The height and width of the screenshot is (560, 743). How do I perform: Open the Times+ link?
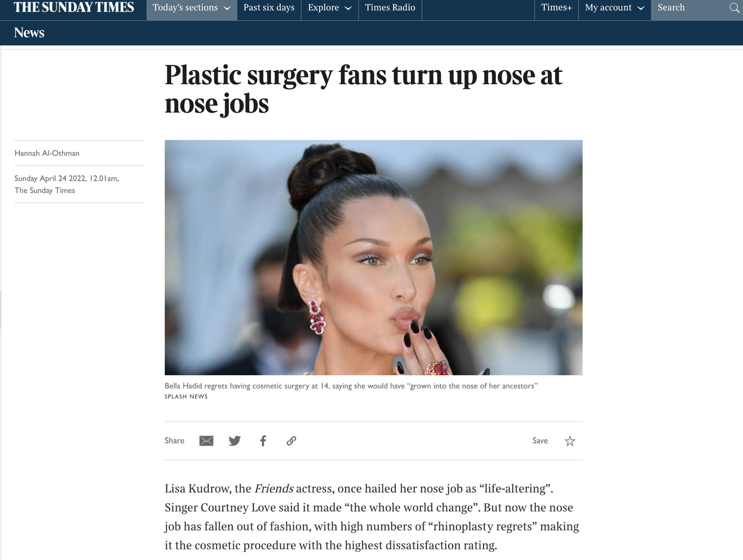[557, 8]
